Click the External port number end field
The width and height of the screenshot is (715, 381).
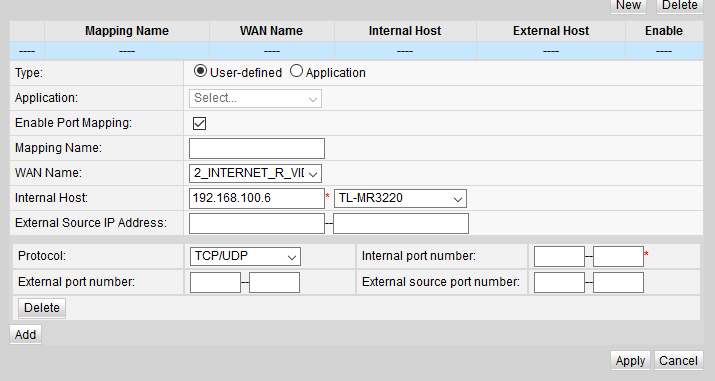click(275, 283)
